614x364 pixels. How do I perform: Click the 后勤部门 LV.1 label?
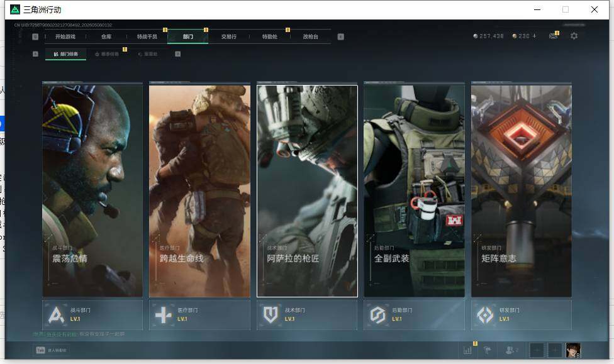tap(397, 319)
